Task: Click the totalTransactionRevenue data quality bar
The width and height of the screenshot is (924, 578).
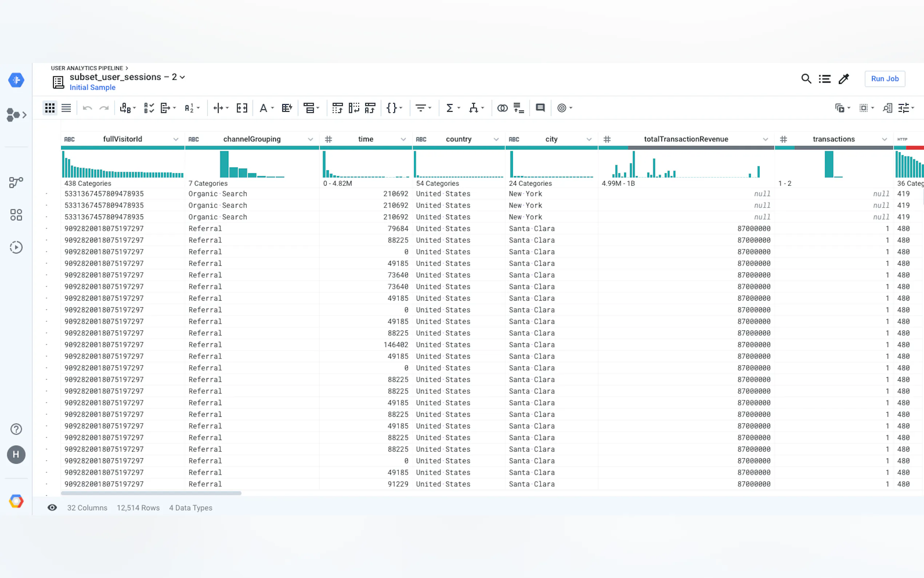Action: tap(686, 147)
